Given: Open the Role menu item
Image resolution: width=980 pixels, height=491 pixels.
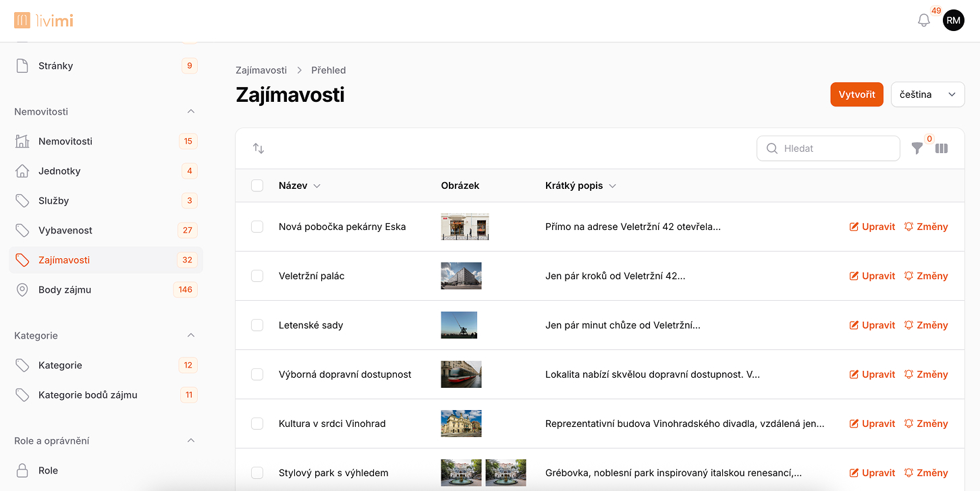Looking at the screenshot, I should click(106, 470).
